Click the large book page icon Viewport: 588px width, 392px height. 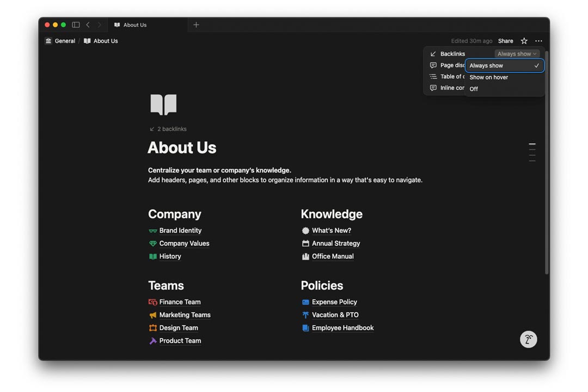(x=163, y=105)
